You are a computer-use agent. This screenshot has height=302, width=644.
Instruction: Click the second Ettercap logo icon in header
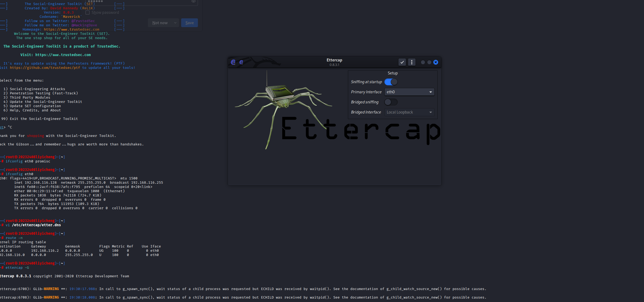[x=241, y=62]
